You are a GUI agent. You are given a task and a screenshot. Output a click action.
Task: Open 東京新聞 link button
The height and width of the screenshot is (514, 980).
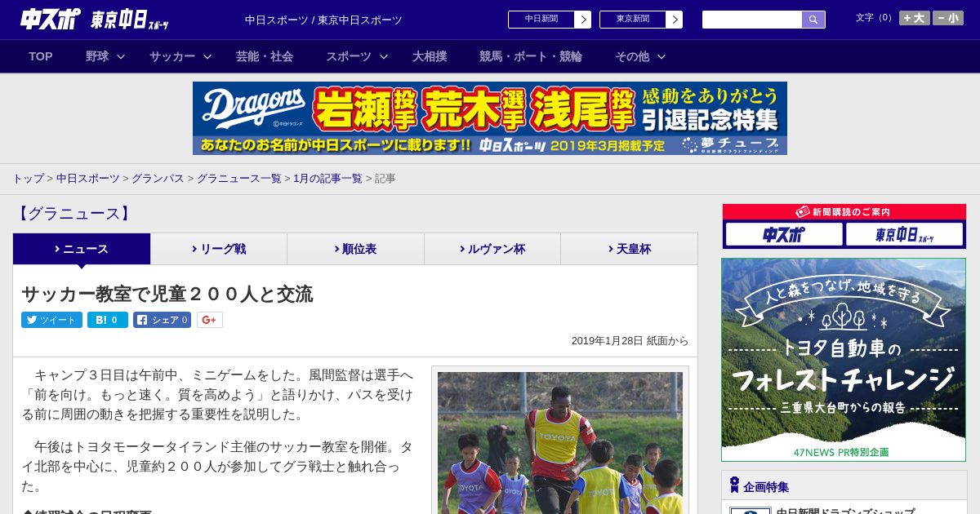point(632,20)
